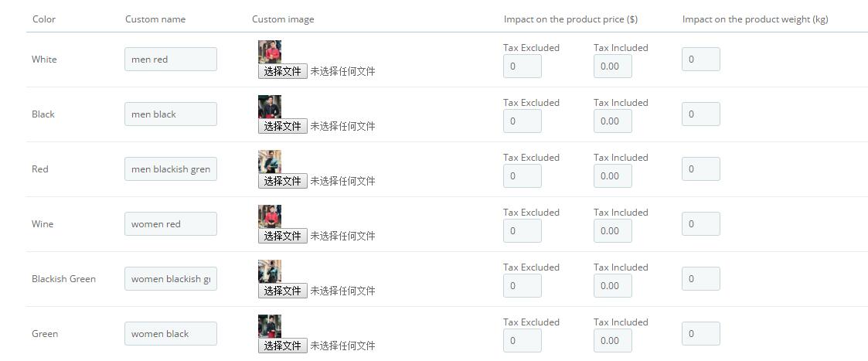This screenshot has height=361, width=868.
Task: Edit the 'men red' custom name field
Action: tap(171, 60)
